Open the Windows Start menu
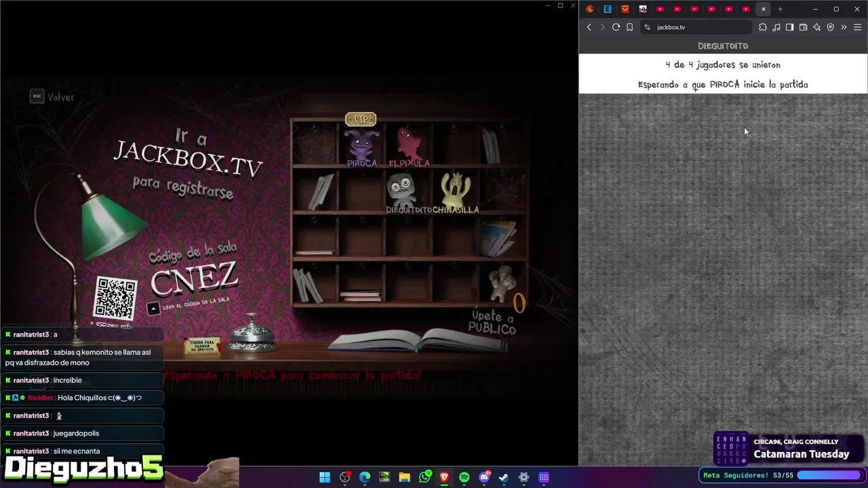 (325, 477)
